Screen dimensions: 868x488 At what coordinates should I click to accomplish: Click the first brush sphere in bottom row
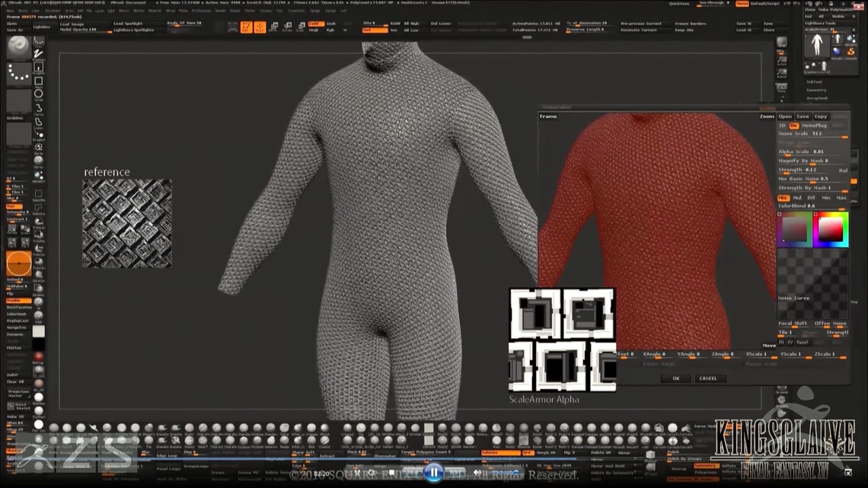coord(54,428)
